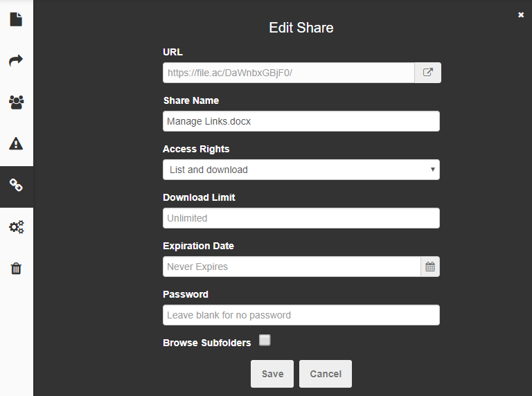This screenshot has height=396, width=532.
Task: Open the expiration date calendar picker
Action: tap(430, 267)
